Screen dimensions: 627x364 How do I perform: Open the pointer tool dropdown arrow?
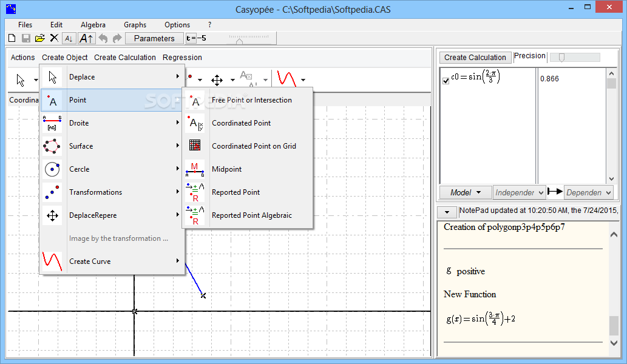click(36, 80)
